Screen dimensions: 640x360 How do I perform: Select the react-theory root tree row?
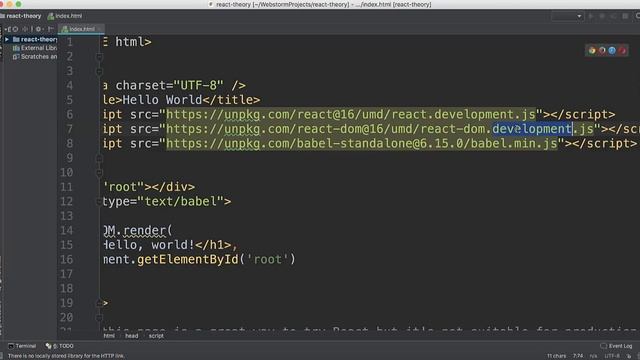tap(31, 40)
